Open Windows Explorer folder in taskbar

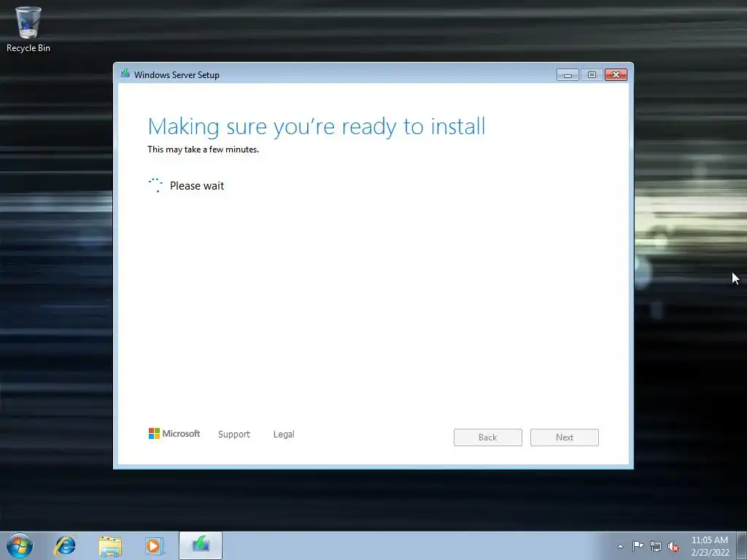pos(110,545)
